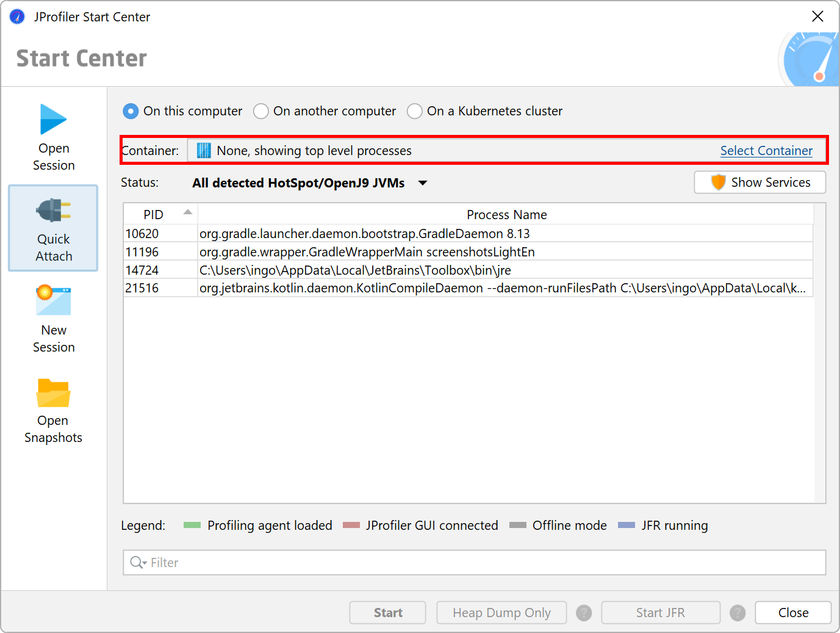The image size is (840, 633).
Task: Click the container icon beside None, showing top level processes
Action: [x=204, y=151]
